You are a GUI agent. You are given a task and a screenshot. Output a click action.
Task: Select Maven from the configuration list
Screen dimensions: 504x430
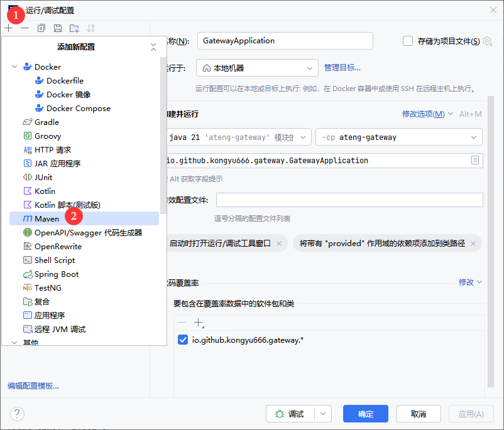47,218
